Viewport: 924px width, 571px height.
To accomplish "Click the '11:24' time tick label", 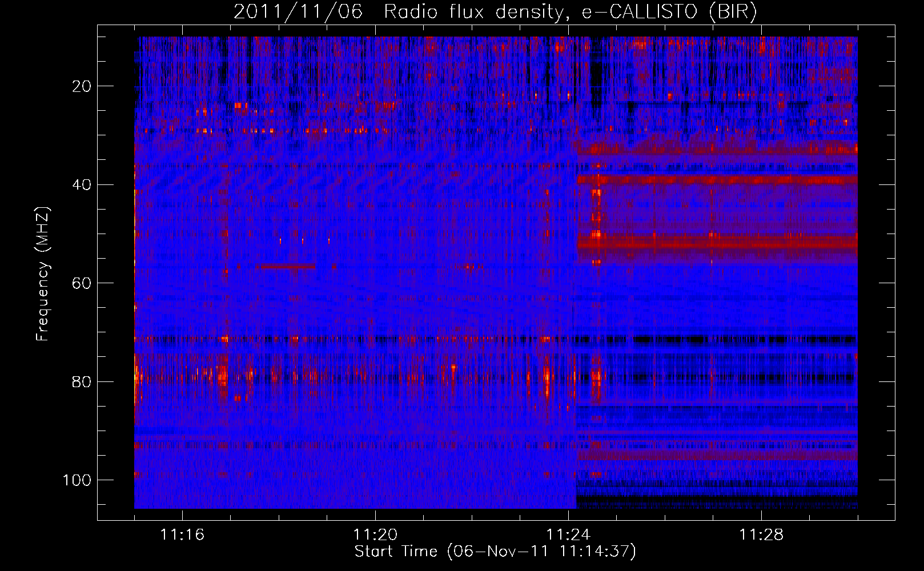I will point(568,535).
